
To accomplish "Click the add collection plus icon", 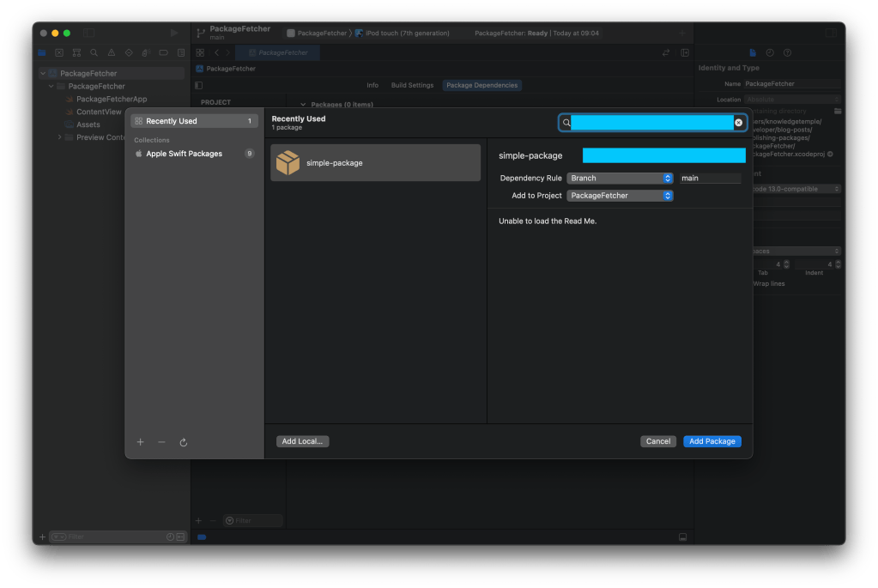I will click(x=141, y=442).
